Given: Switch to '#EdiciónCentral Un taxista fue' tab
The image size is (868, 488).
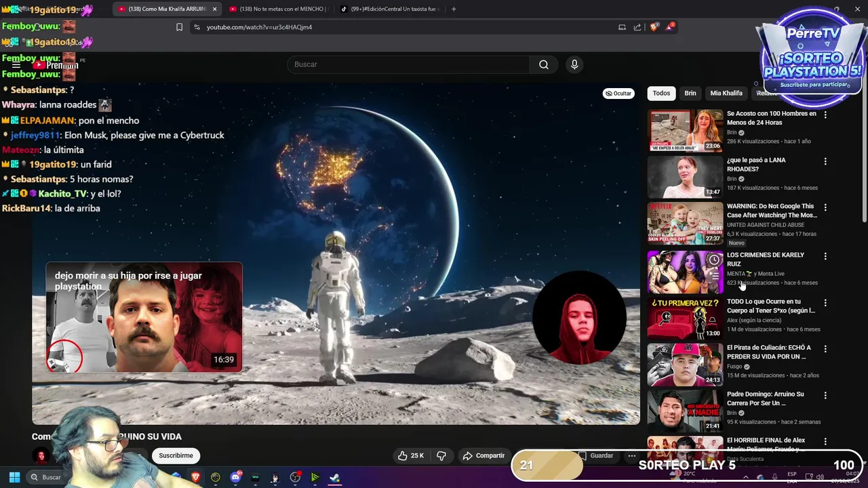Looking at the screenshot, I should coord(389,9).
